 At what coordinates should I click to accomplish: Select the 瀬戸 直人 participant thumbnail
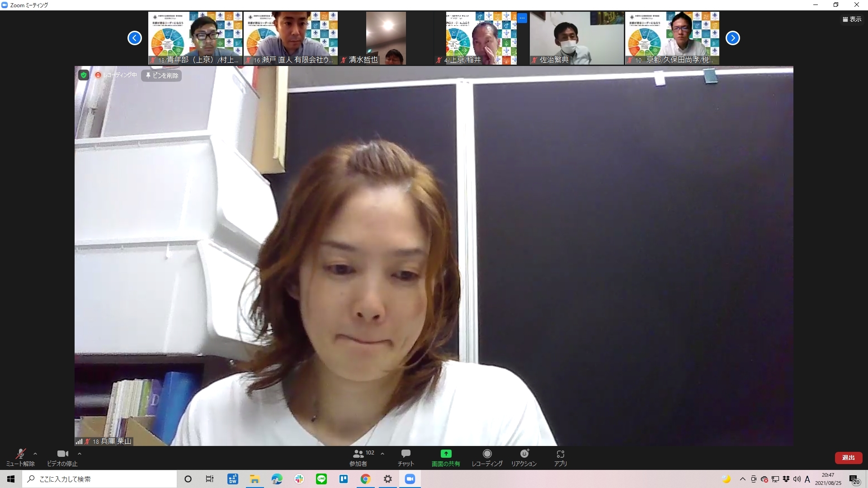(291, 38)
